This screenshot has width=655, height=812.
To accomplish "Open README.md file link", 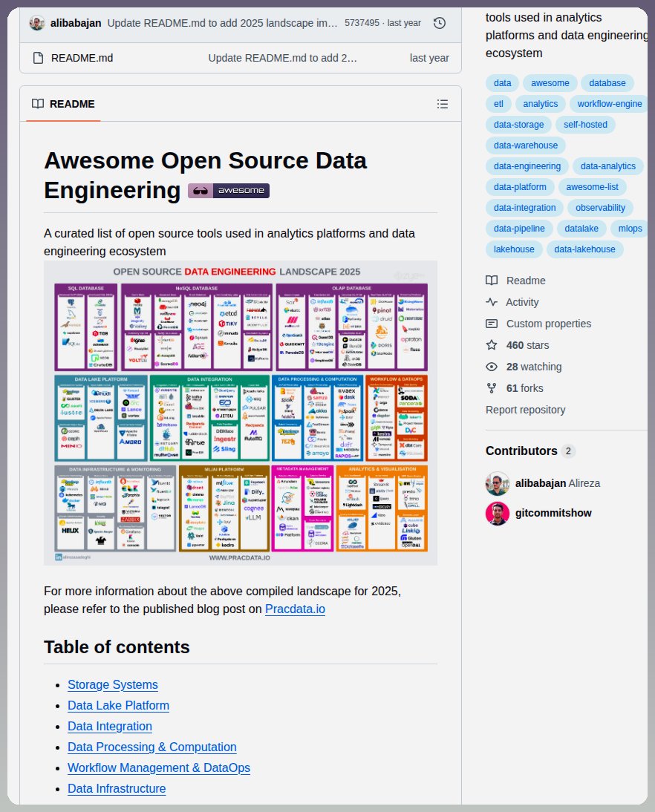I will pyautogui.click(x=82, y=58).
